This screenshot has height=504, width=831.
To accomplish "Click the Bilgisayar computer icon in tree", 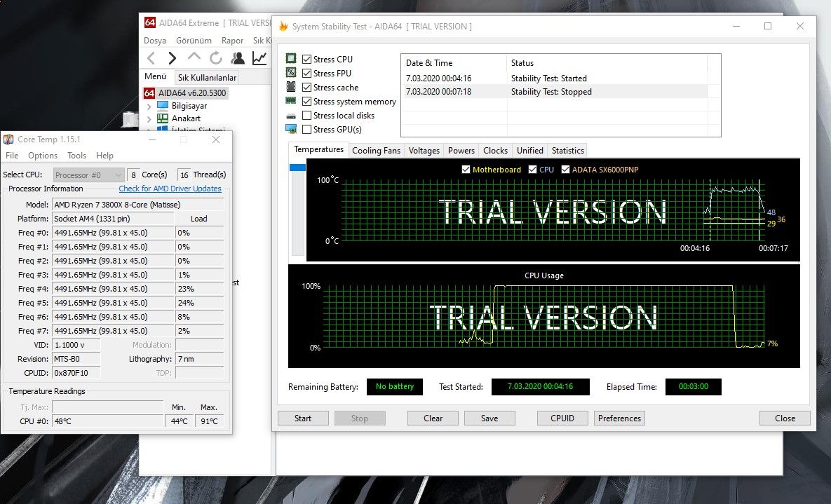I will point(163,106).
